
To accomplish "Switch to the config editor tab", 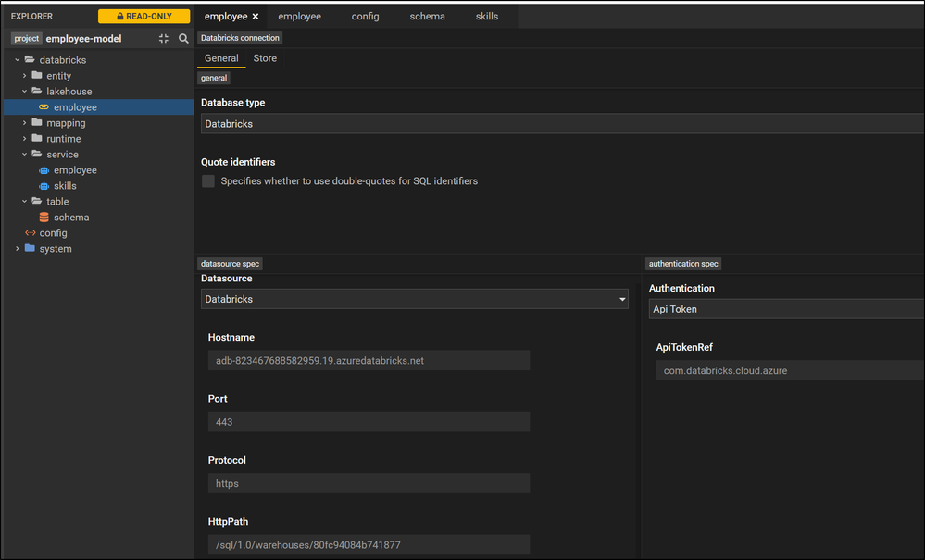I will click(365, 17).
